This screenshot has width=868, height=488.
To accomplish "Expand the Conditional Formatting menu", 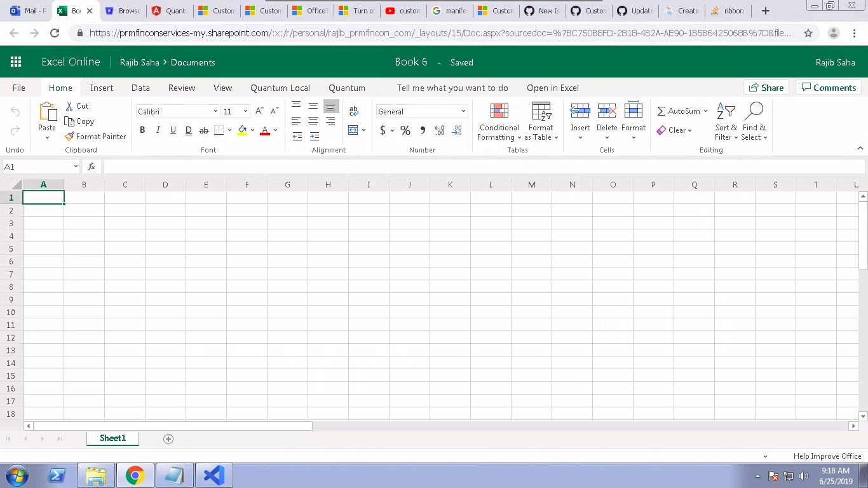I will [x=499, y=123].
